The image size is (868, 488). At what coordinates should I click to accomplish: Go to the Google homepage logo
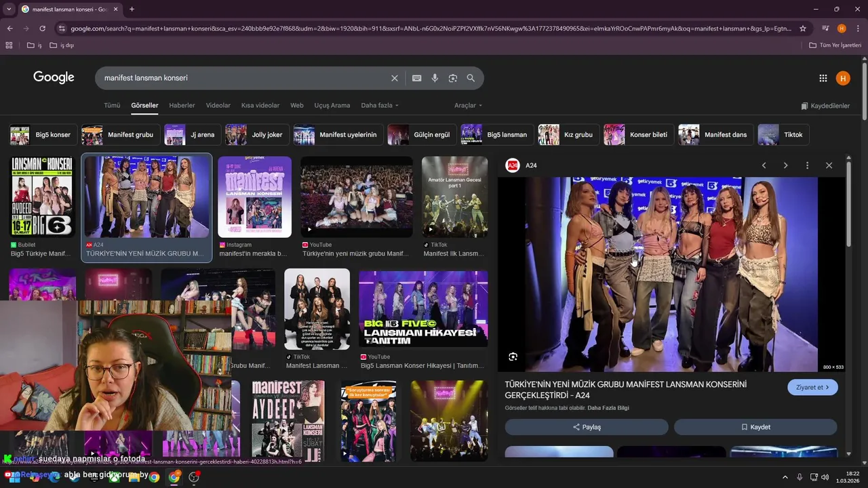(x=54, y=77)
